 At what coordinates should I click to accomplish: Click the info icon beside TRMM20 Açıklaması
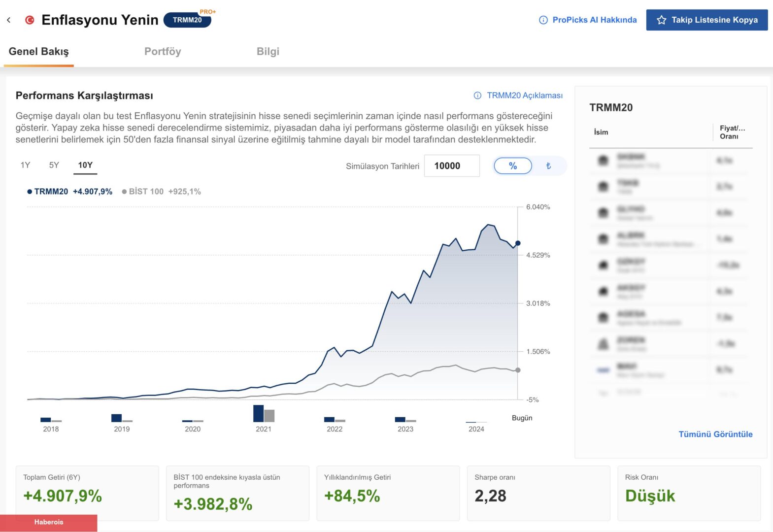click(x=477, y=96)
